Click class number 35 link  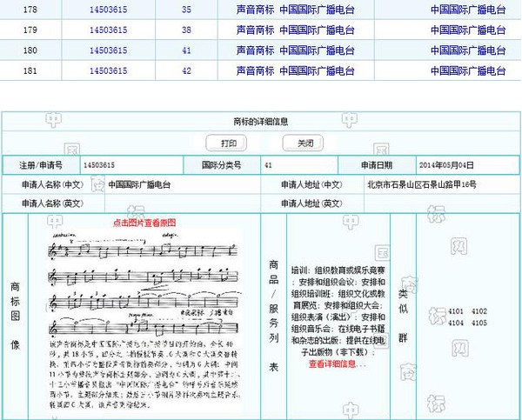[186, 10]
